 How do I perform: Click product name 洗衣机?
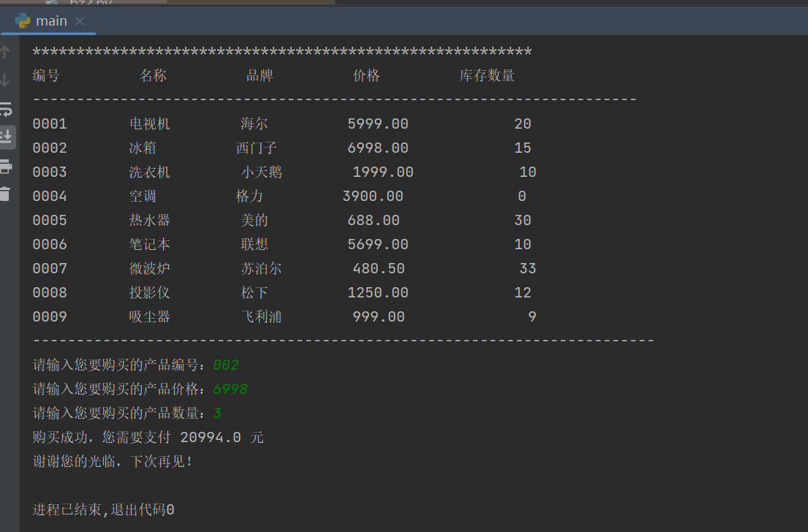pos(149,172)
